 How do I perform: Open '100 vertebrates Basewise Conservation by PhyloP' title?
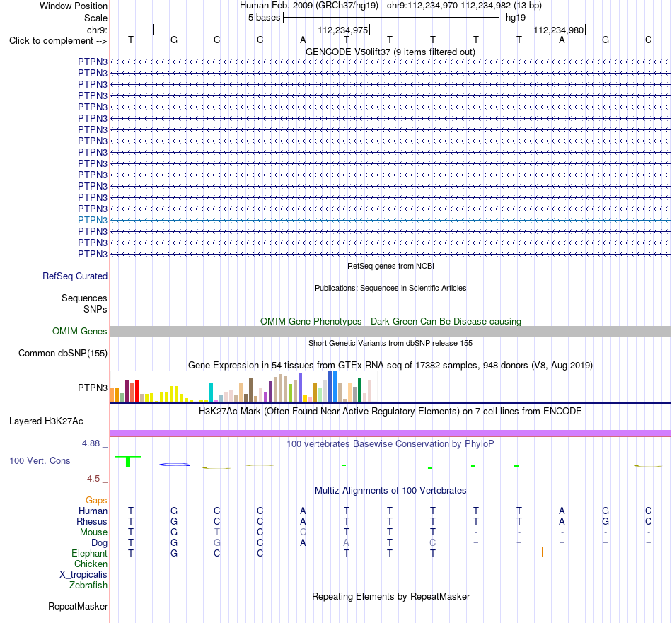390,444
